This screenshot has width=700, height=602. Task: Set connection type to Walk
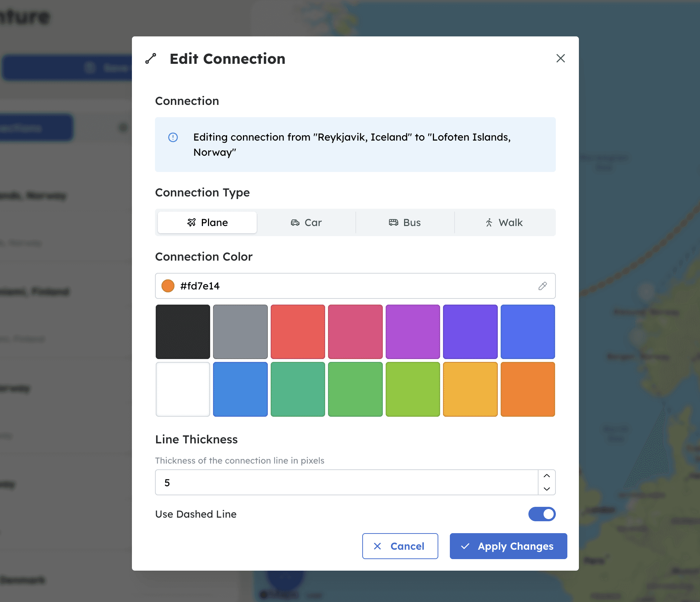tap(504, 222)
